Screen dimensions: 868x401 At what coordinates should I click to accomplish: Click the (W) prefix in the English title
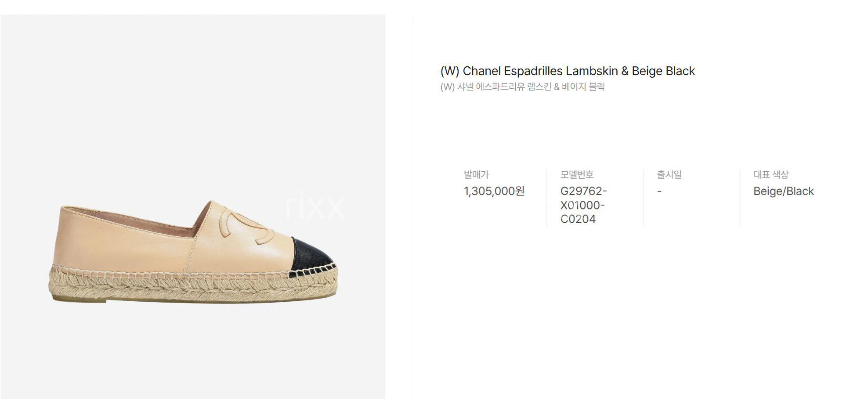tap(449, 71)
